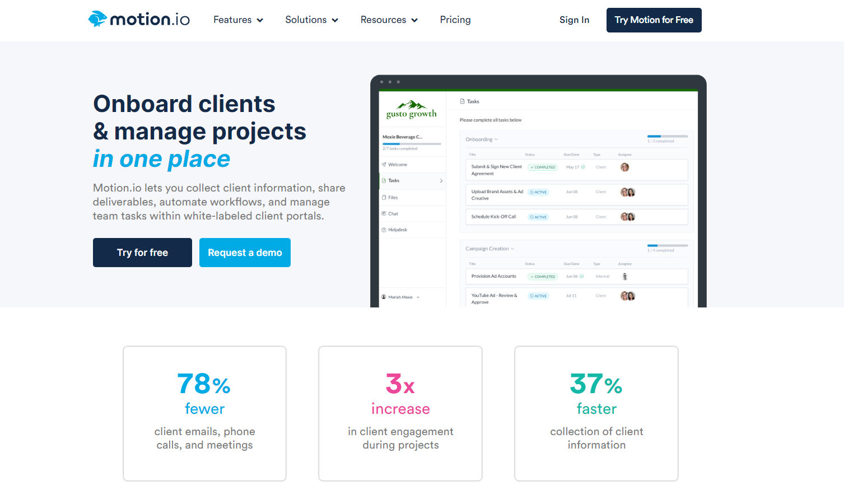Click the Try for free button
844x504 pixels.
point(142,252)
